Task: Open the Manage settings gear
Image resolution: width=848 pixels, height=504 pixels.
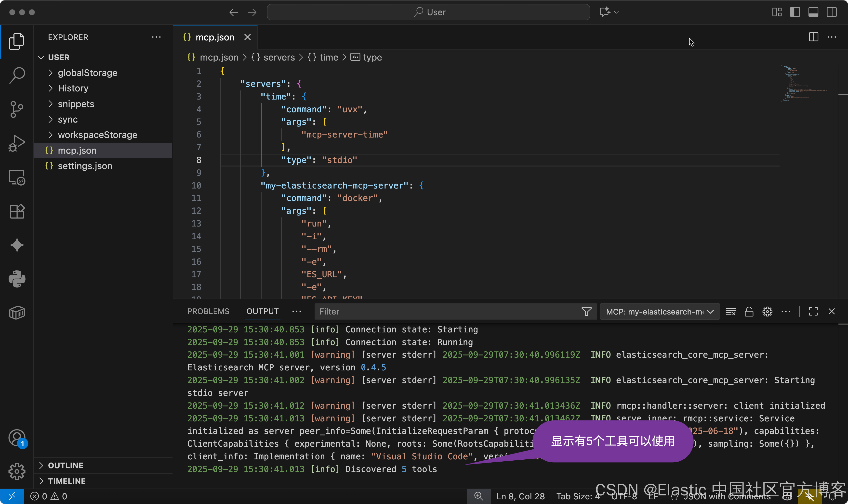Action: coord(17,472)
